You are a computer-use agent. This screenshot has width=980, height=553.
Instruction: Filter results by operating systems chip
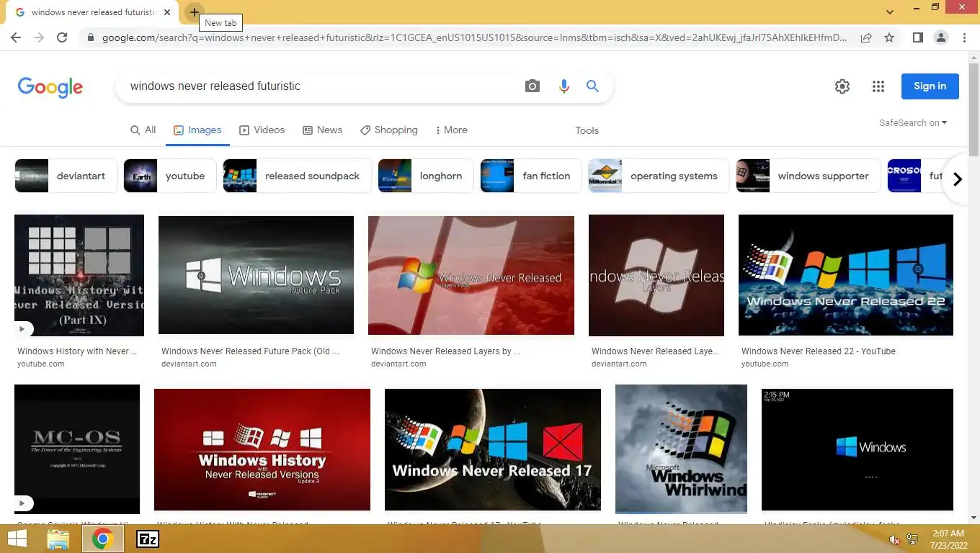(x=659, y=176)
